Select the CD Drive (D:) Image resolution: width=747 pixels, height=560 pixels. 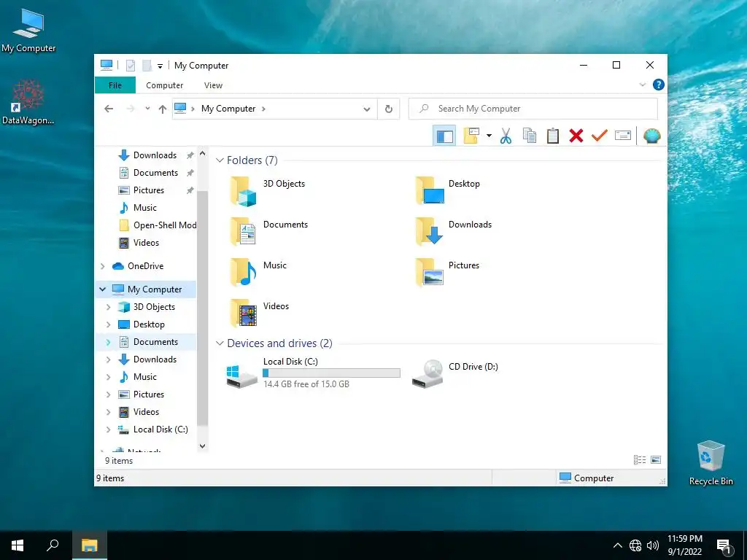(x=455, y=373)
